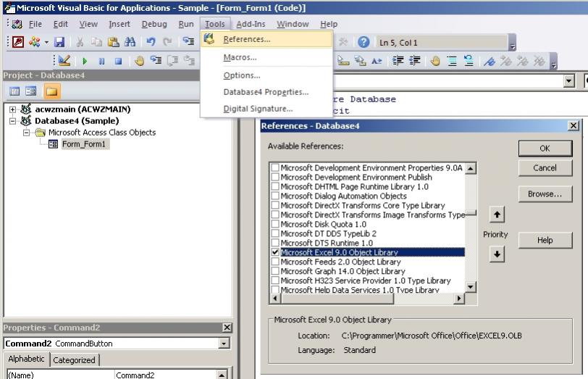The height and width of the screenshot is (379, 588).
Task: Run the macro with the green play icon
Action: pyautogui.click(x=85, y=61)
